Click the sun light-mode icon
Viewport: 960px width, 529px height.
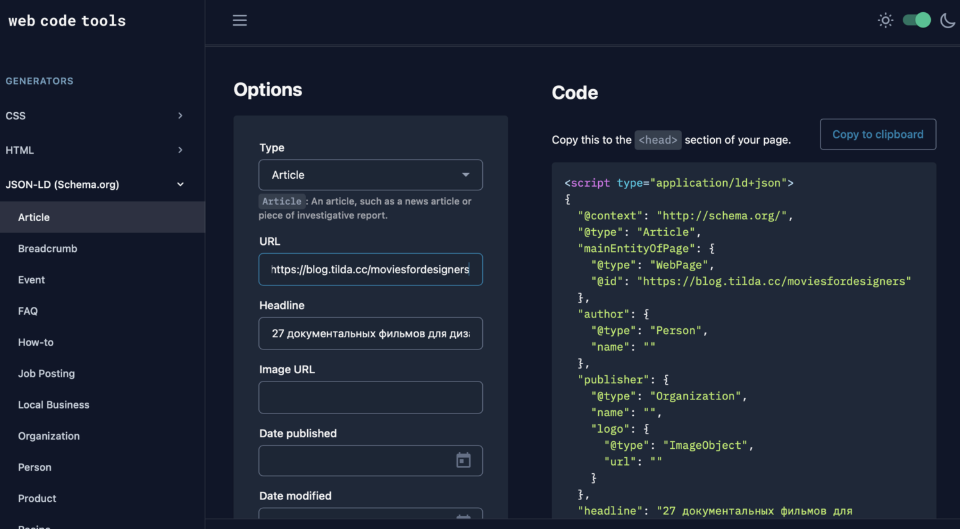885,20
